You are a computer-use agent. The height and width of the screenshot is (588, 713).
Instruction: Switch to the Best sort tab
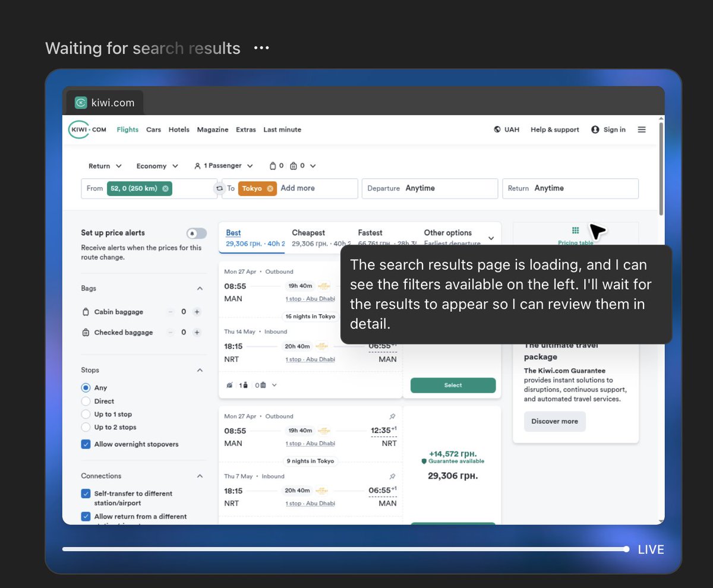(x=252, y=238)
